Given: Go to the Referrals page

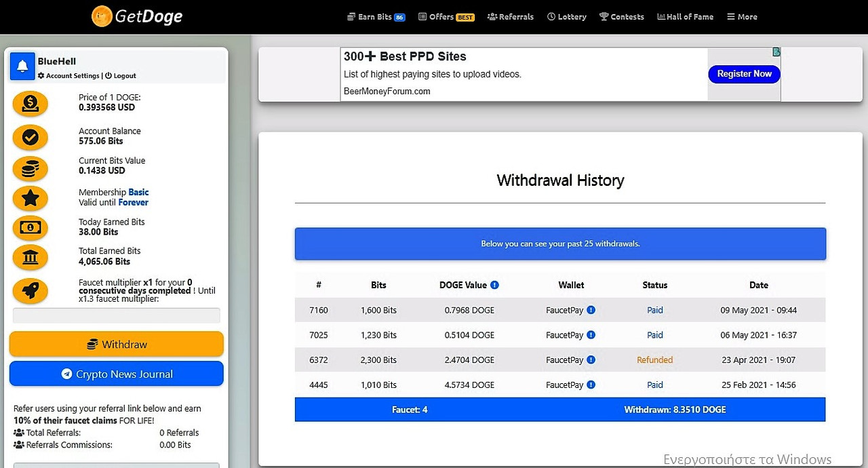Looking at the screenshot, I should (510, 17).
